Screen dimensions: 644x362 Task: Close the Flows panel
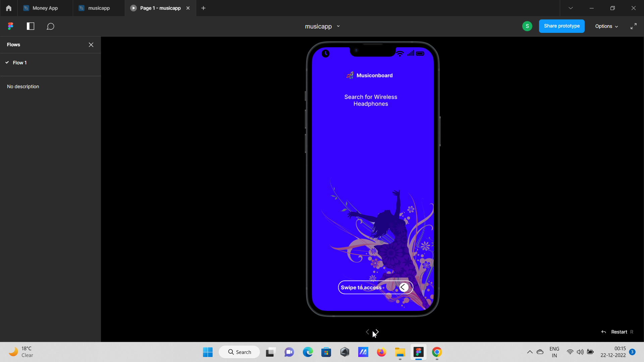tap(91, 45)
